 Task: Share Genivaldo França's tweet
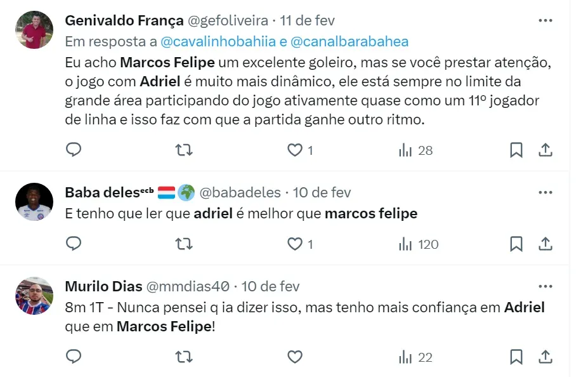pos(545,150)
